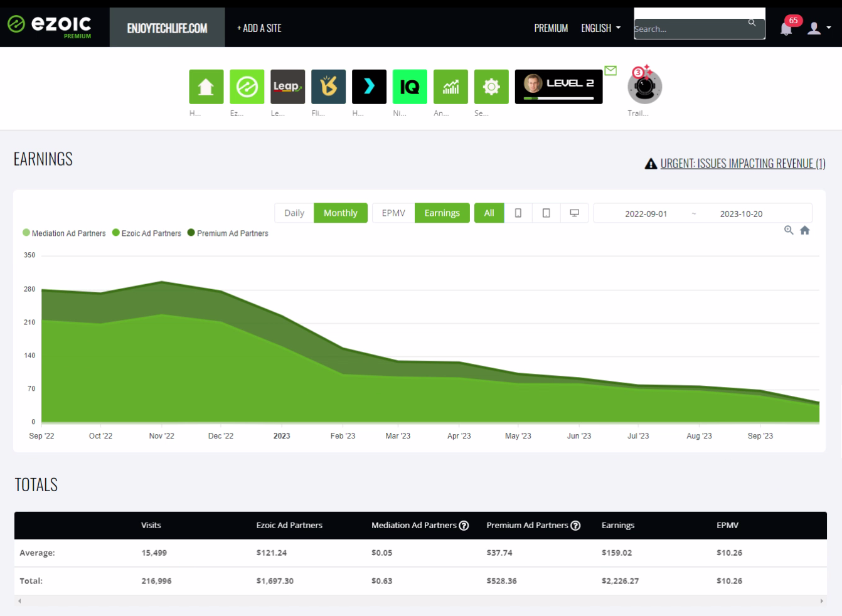Click the urgent warning triangle icon
This screenshot has height=616, width=842.
coord(651,164)
